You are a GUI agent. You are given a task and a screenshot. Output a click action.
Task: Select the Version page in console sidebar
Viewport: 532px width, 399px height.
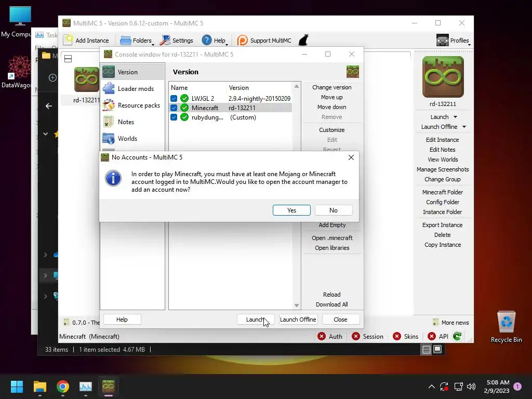tap(132, 72)
